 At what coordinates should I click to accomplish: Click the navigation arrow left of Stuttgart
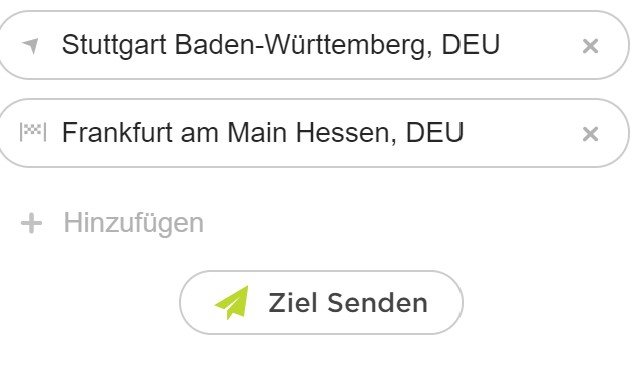tap(31, 45)
